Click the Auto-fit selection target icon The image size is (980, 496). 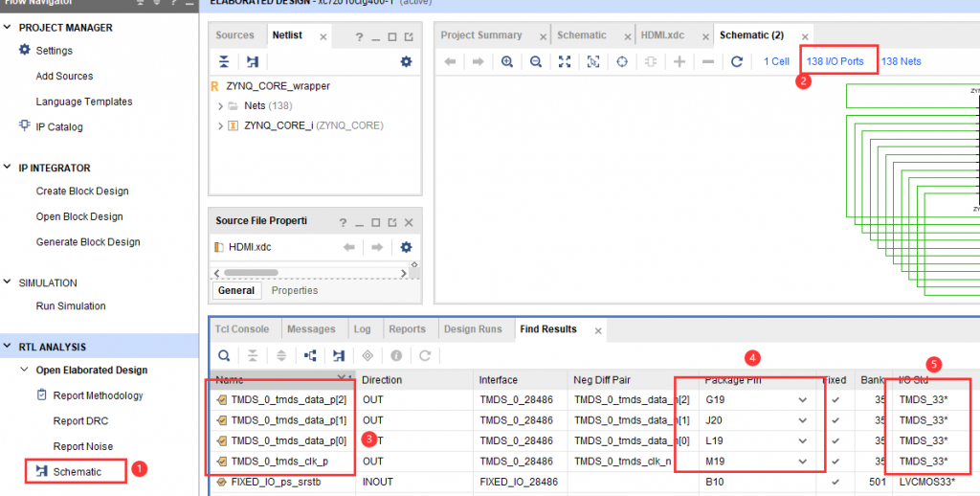(622, 61)
